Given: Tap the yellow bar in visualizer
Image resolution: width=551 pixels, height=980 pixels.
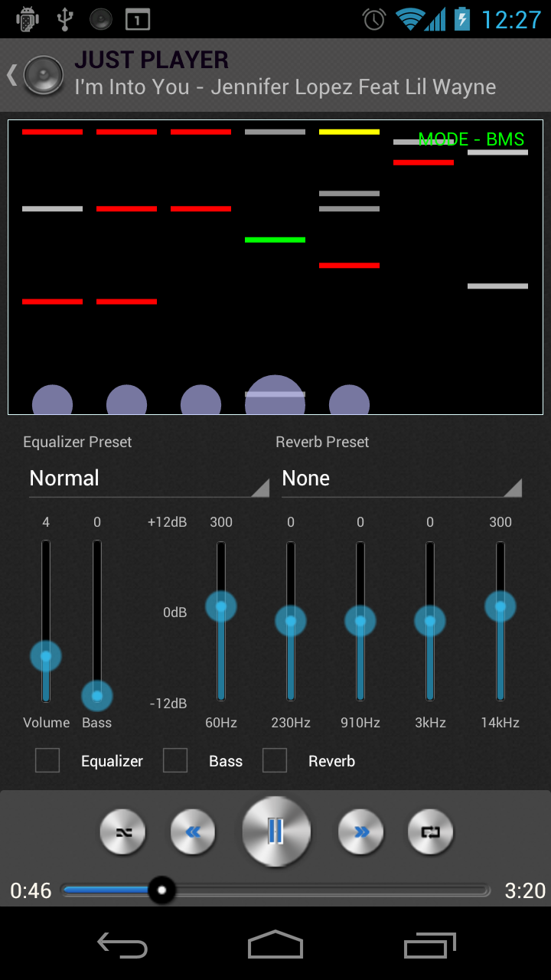Looking at the screenshot, I should pos(349,132).
